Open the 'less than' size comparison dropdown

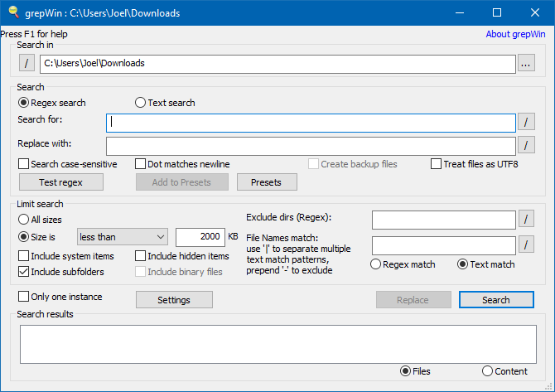click(x=123, y=237)
